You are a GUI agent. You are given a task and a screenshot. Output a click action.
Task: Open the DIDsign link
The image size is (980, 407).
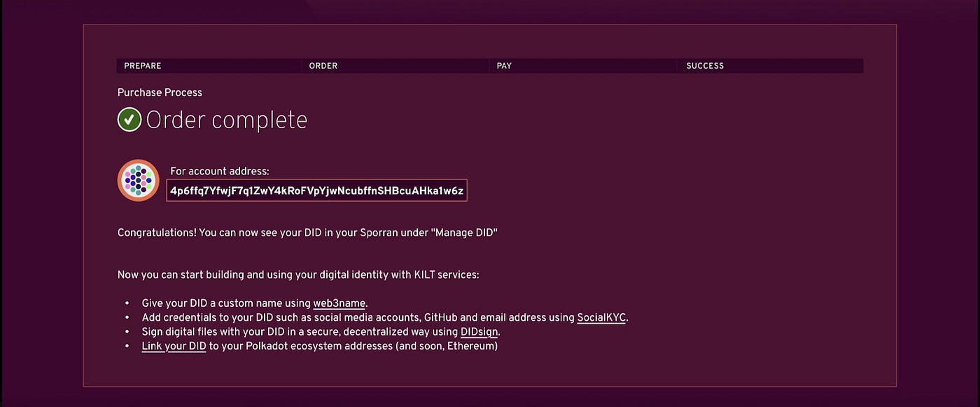(x=479, y=331)
